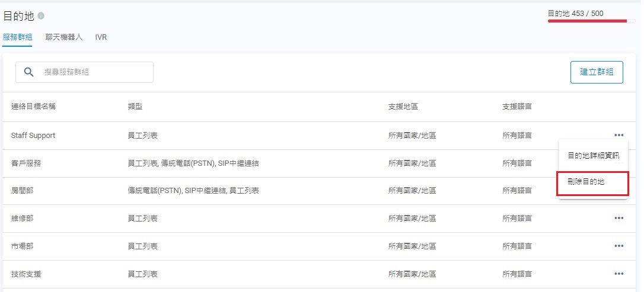The width and height of the screenshot is (644, 292).
Task: Click the red 目的地 453/500 usage bar
Action: coord(587,21)
